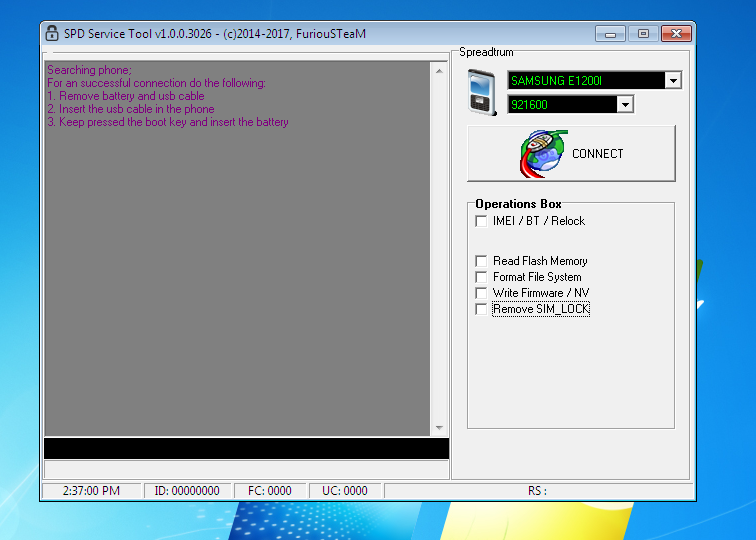Open the SAMSUNG E1200I model dropdown
Viewport: 756px width, 540px height.
[x=673, y=81]
